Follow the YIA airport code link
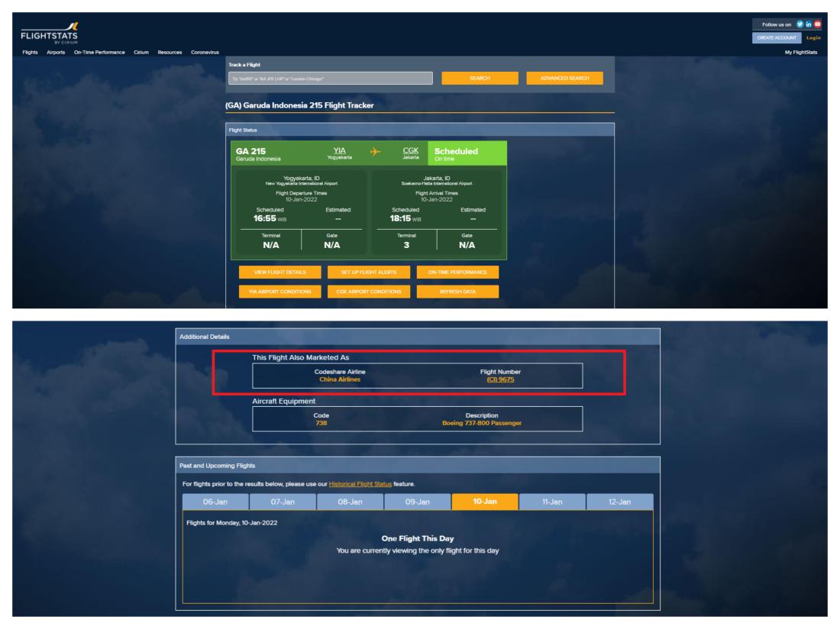This screenshot has height=629, width=840. coord(340,150)
